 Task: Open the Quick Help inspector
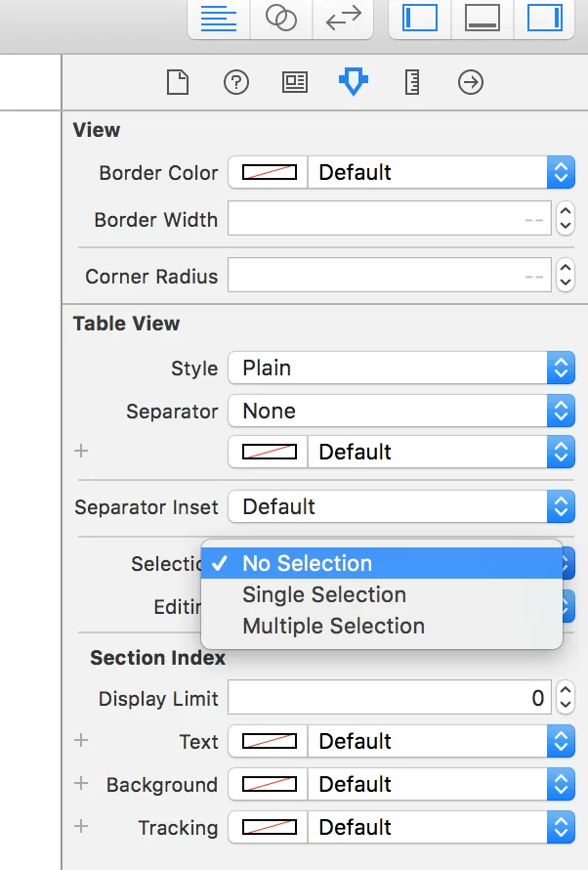235,83
